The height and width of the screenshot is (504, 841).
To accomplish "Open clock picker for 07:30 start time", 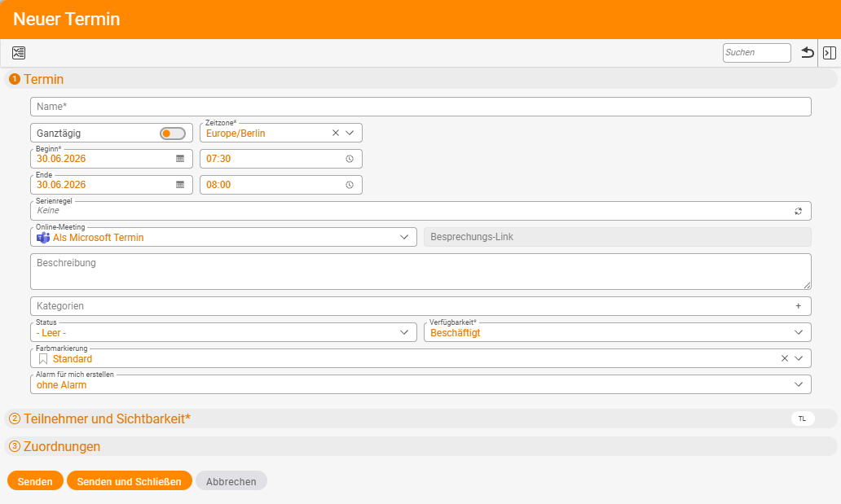I will [x=350, y=159].
